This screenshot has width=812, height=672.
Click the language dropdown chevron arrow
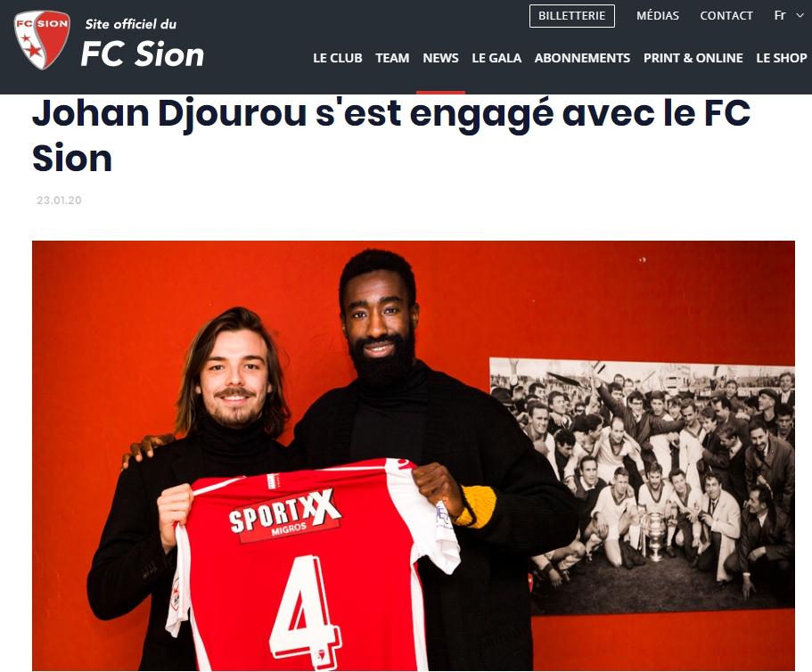click(800, 16)
